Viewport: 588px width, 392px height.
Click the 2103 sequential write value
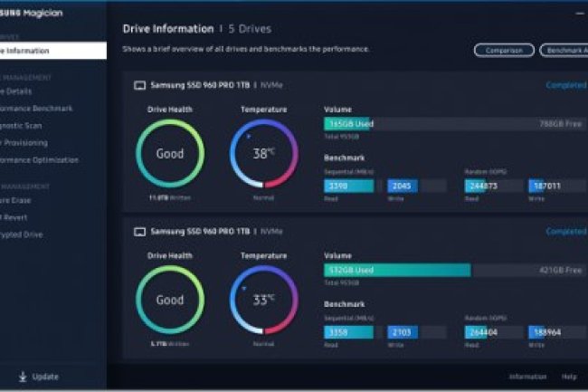point(402,332)
